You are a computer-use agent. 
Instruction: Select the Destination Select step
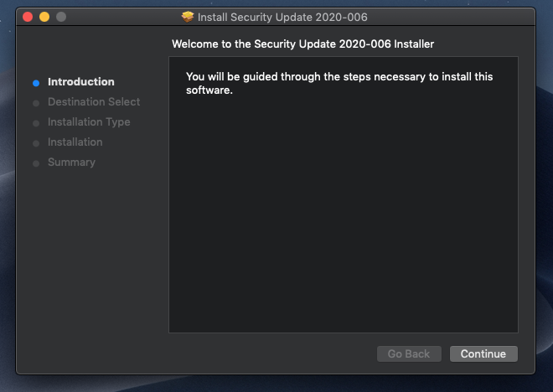pos(94,102)
